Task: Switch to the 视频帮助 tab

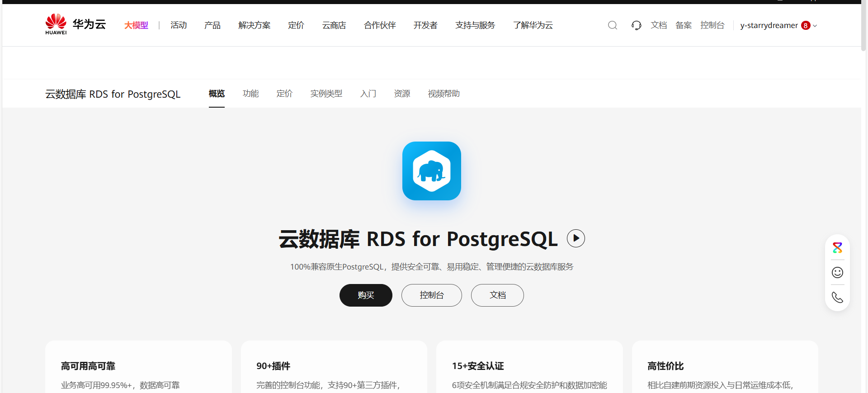Action: 444,94
